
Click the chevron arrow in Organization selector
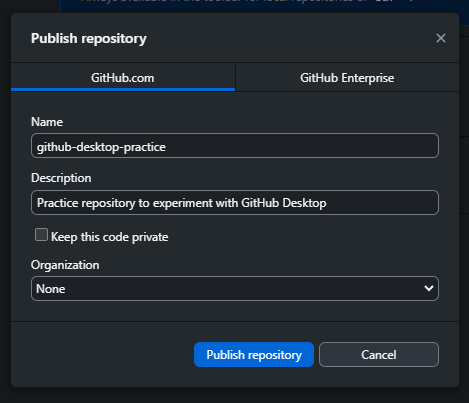(429, 288)
